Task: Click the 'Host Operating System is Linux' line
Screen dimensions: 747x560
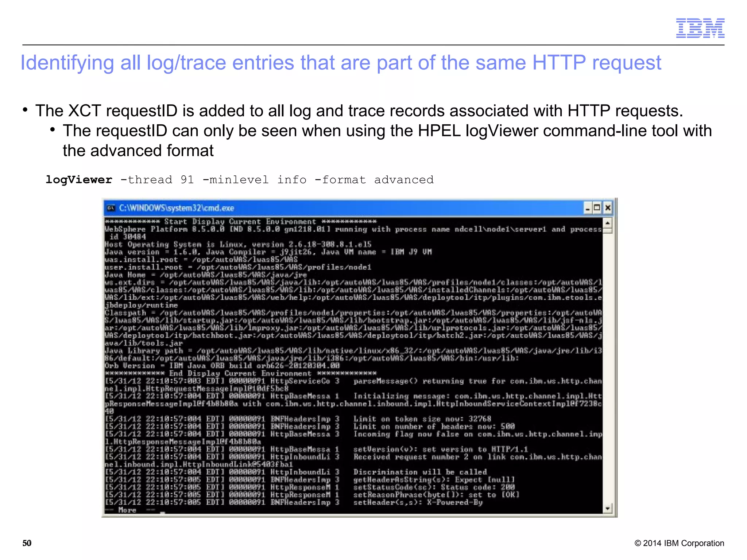Action: [238, 244]
